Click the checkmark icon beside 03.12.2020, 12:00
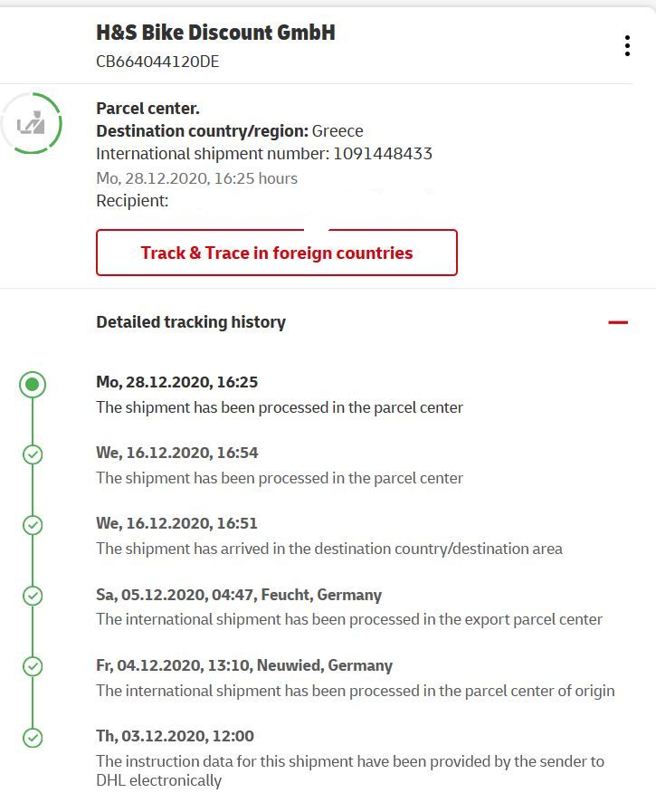This screenshot has height=812, width=656. click(33, 738)
